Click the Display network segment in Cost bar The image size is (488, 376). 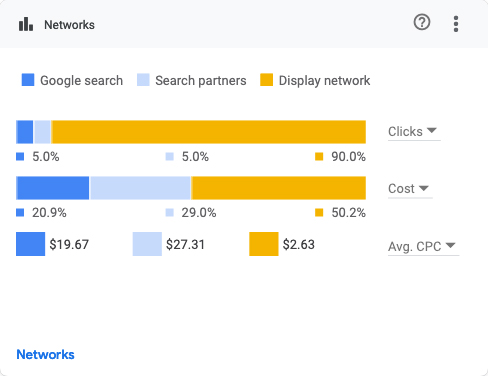[x=278, y=188]
